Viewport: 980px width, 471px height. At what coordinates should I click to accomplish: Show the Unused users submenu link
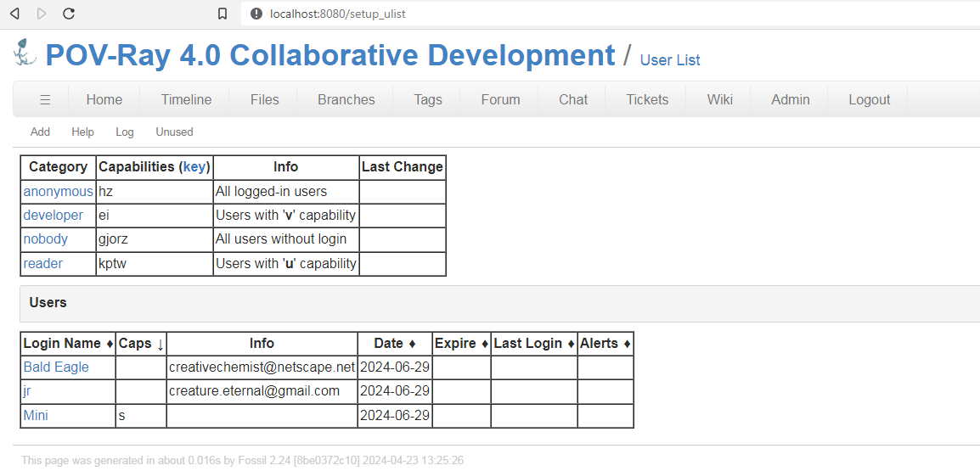tap(174, 132)
